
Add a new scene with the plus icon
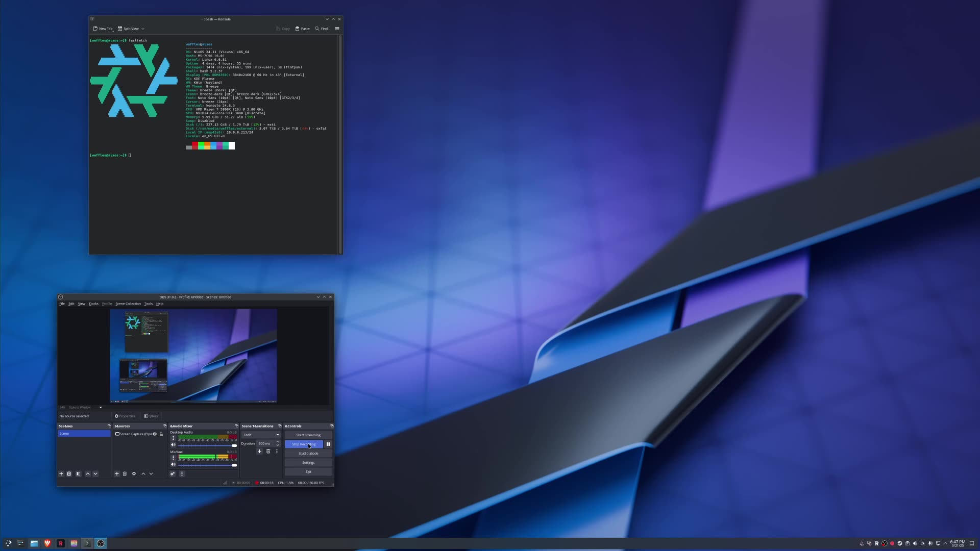61,474
